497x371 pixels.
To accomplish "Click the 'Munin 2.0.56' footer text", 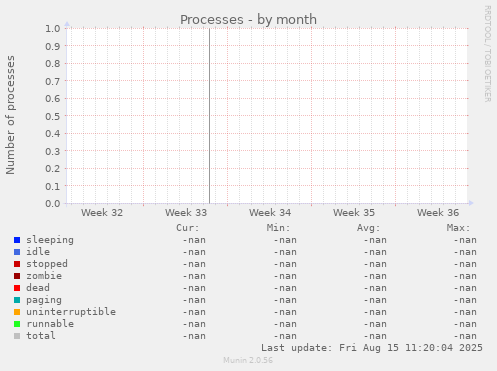I will click(x=248, y=360).
